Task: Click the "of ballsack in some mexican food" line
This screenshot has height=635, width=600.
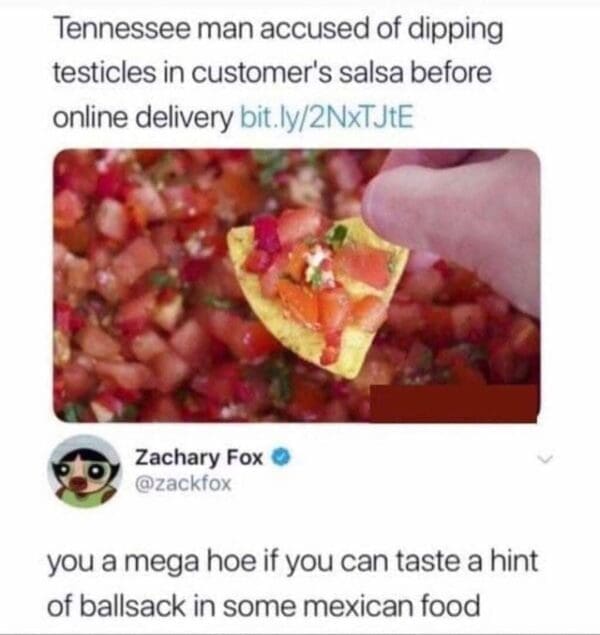Action: point(264,605)
